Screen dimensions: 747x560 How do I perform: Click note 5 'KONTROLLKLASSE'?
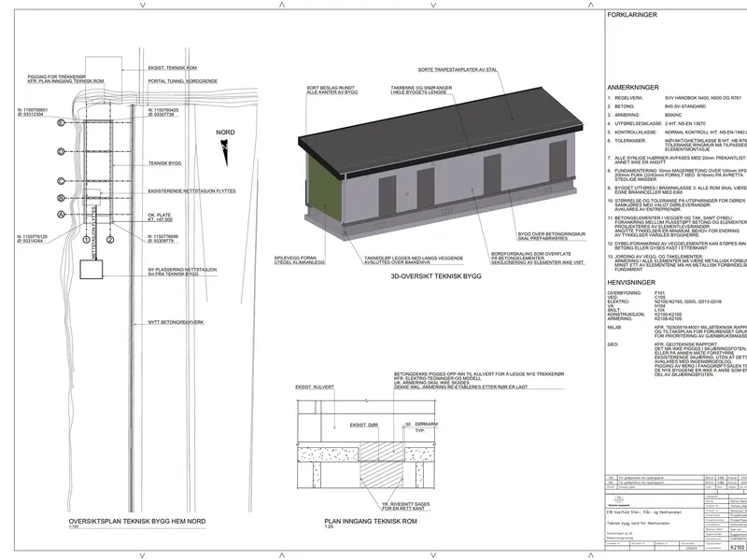tap(677, 133)
